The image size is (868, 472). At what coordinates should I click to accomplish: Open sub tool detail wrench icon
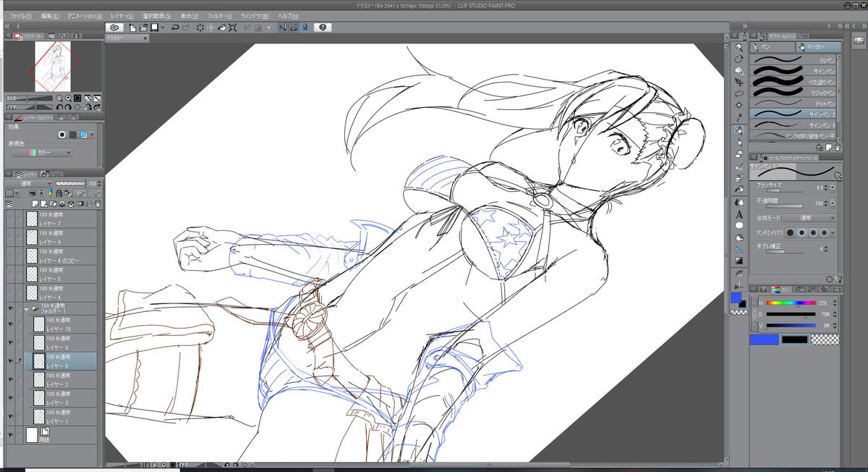[840, 278]
